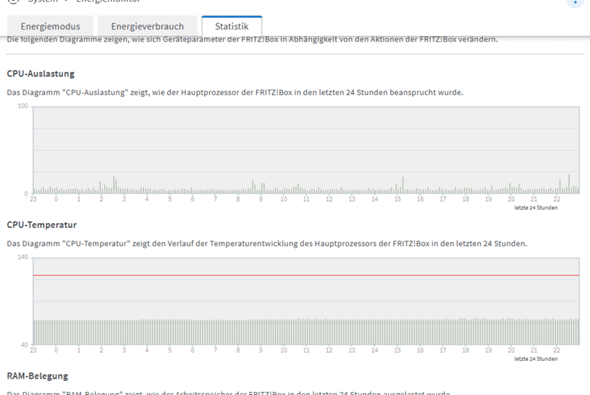
Task: Click hour '12' on the CPU-Temperatur x-axis
Action: click(x=329, y=351)
